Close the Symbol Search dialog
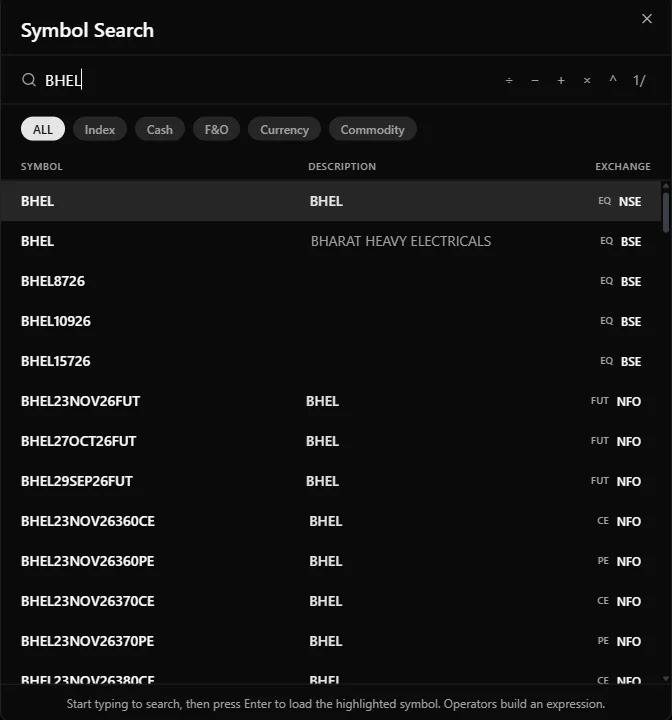 (647, 19)
